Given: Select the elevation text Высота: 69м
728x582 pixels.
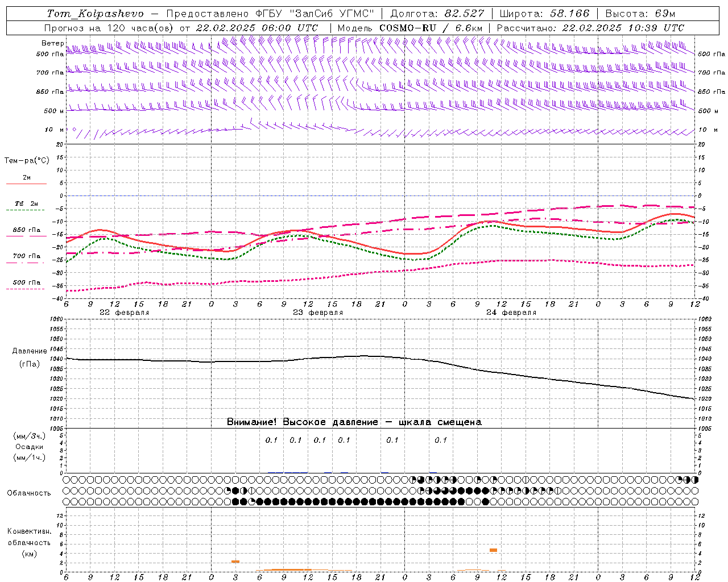Looking at the screenshot, I should (640, 14).
